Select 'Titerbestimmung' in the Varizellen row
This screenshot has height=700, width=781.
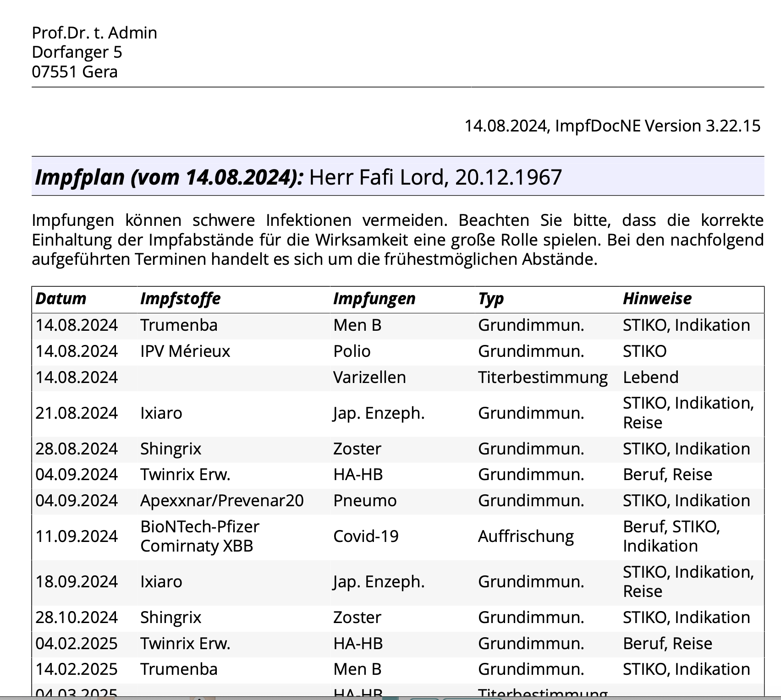[x=543, y=377]
